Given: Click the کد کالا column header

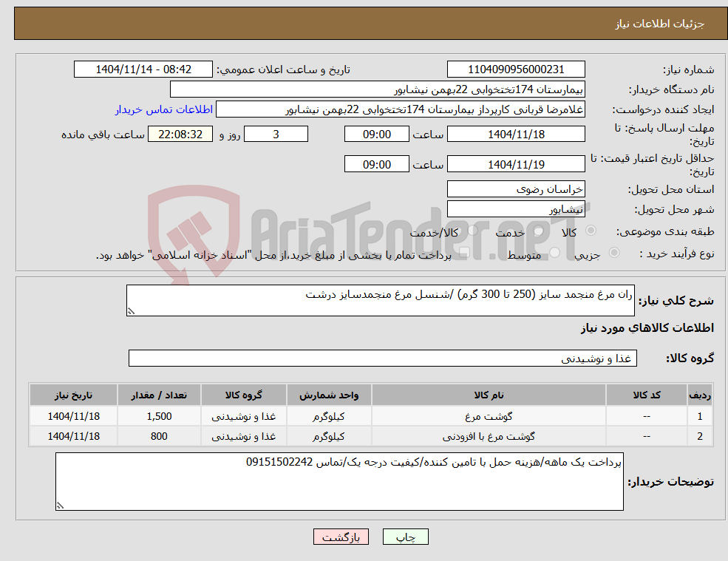Looking at the screenshot, I should coord(646,395).
